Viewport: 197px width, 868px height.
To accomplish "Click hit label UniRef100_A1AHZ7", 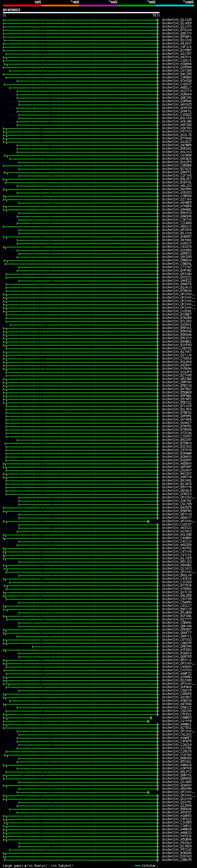I will click(177, 423).
